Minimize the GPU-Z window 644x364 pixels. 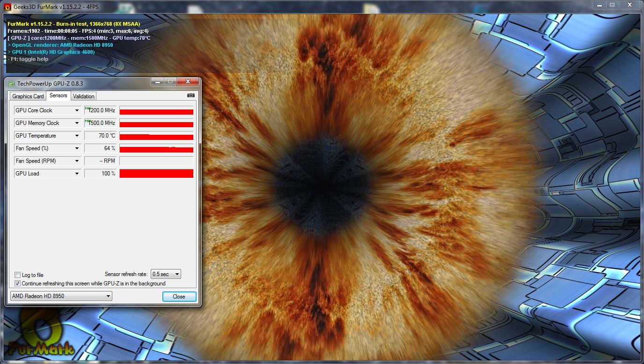coord(157,82)
